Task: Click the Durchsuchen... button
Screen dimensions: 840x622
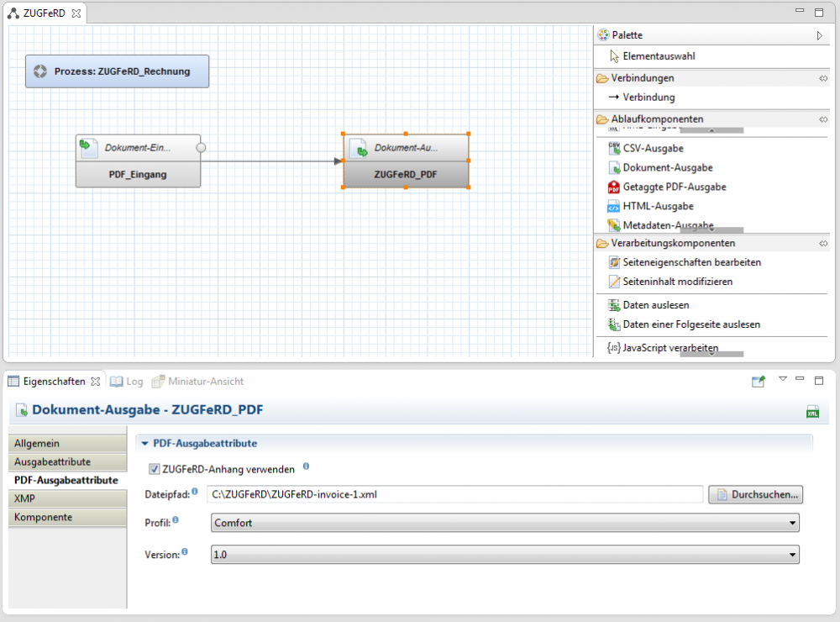Action: tap(755, 494)
